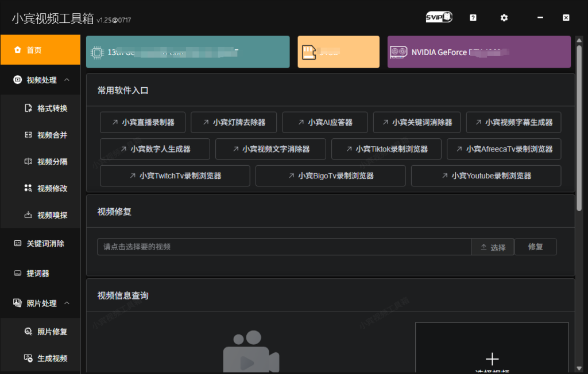Click the 视频合并 icon
Image resolution: width=588 pixels, height=374 pixels.
(28, 135)
